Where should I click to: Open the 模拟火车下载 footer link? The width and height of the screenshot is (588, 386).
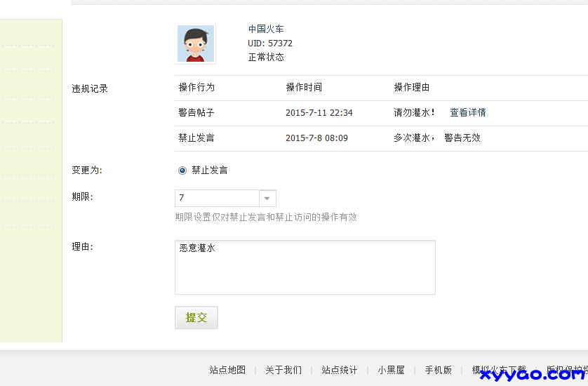click(x=498, y=370)
